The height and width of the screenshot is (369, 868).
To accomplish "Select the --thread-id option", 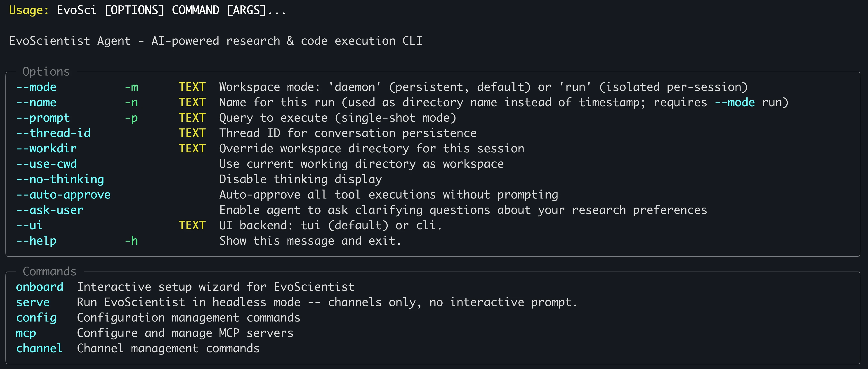I will [x=53, y=133].
